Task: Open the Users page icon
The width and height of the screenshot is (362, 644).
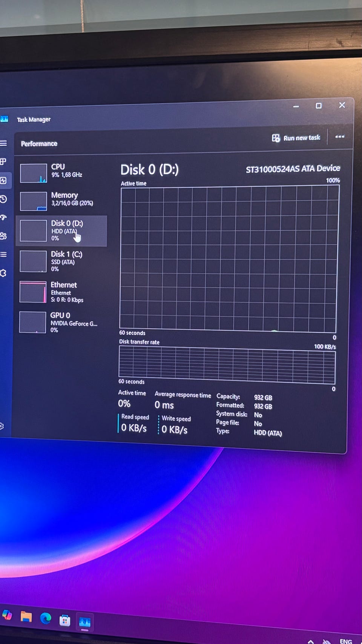Action: [3, 236]
